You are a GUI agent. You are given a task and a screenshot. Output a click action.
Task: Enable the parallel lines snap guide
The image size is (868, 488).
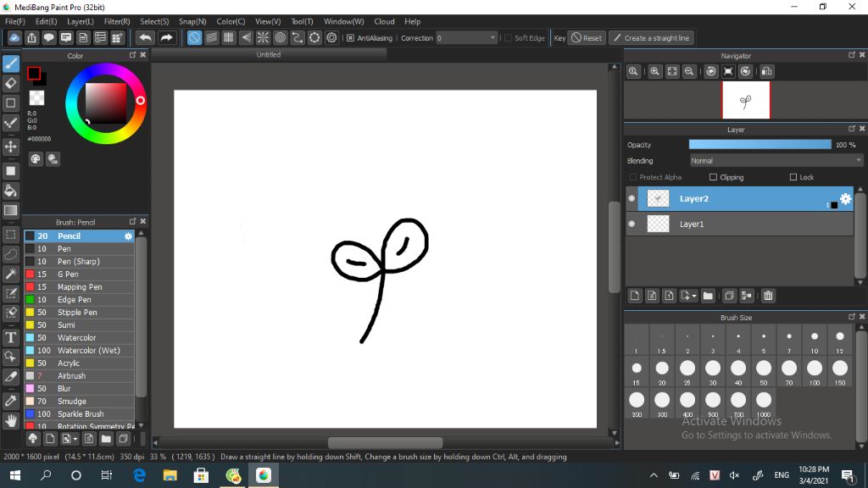point(211,37)
